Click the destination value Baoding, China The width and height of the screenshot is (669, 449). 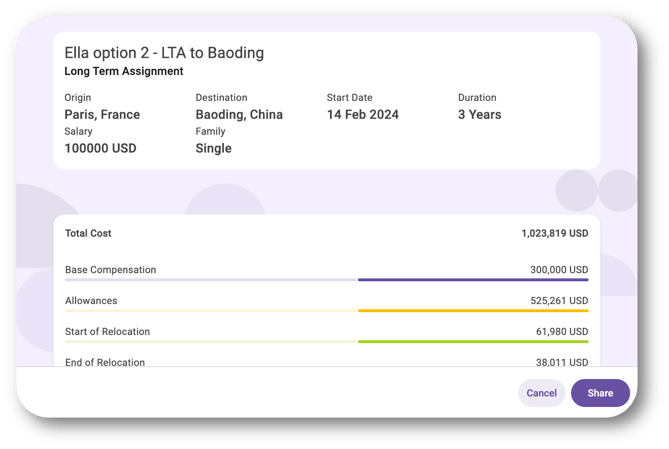pyautogui.click(x=239, y=114)
